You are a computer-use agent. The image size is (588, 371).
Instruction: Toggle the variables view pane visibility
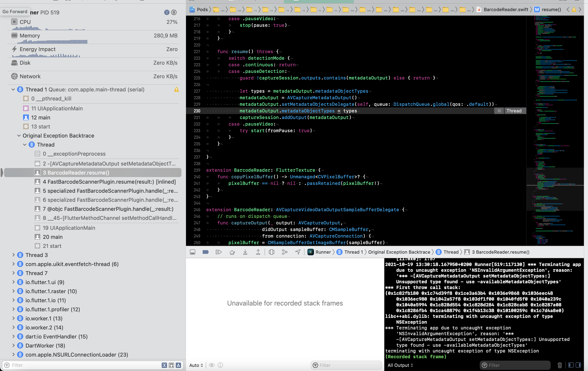[571, 365]
